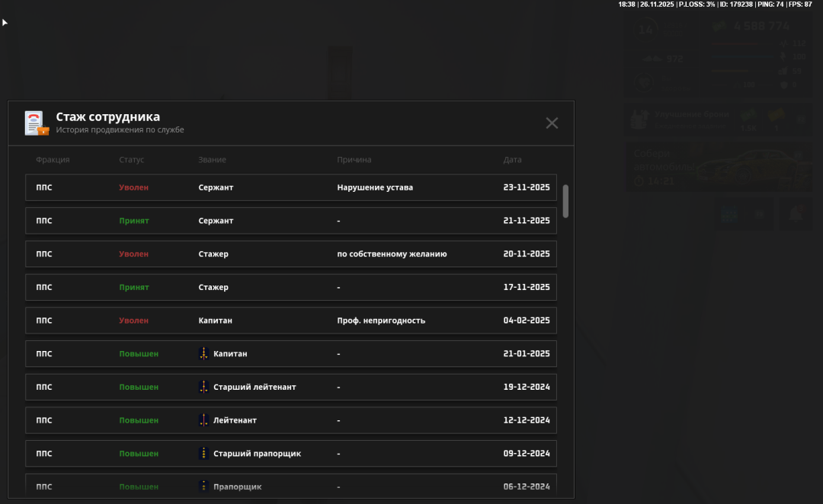Open the calendar icon in the HUD
823x504 pixels.
pyautogui.click(x=729, y=215)
